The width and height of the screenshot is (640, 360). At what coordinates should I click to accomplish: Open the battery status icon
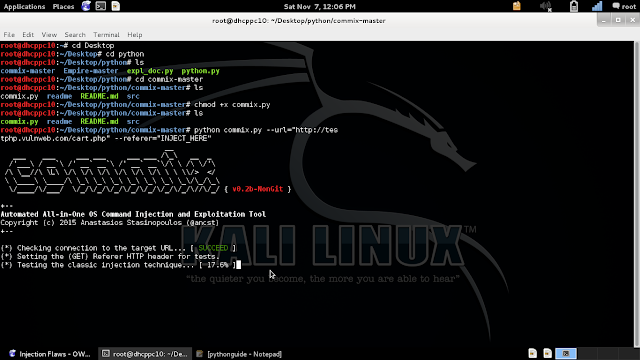coord(574,6)
